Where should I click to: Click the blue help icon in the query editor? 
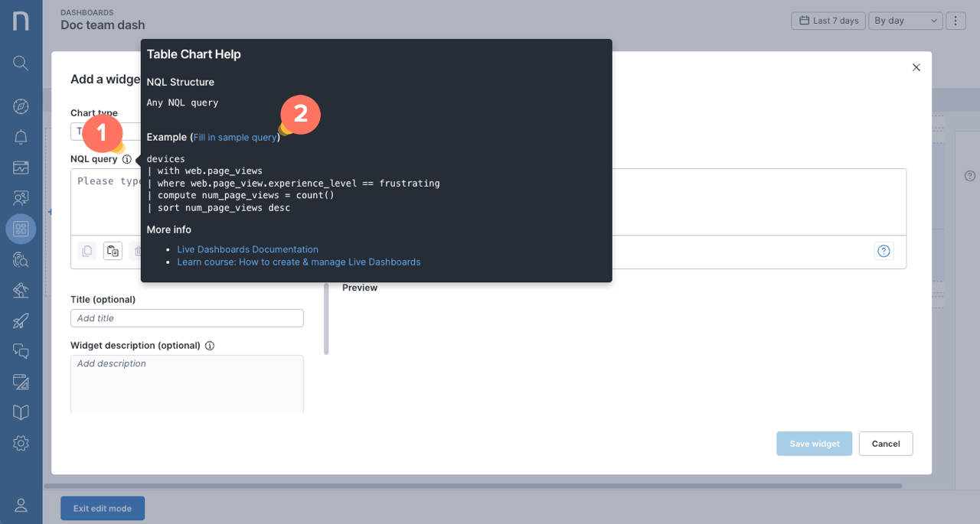click(x=884, y=251)
